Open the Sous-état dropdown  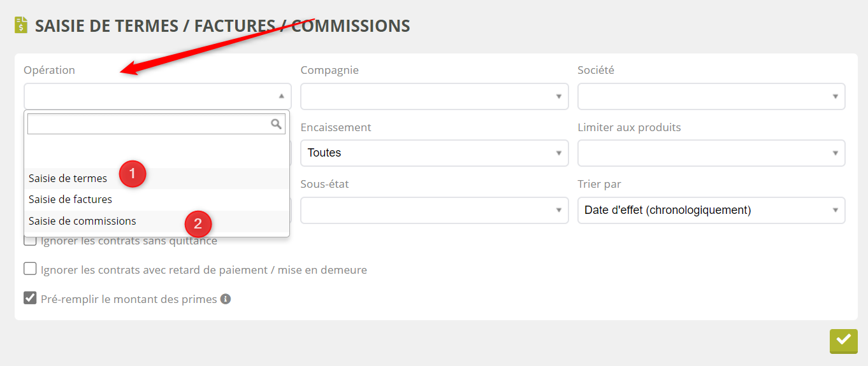click(434, 210)
